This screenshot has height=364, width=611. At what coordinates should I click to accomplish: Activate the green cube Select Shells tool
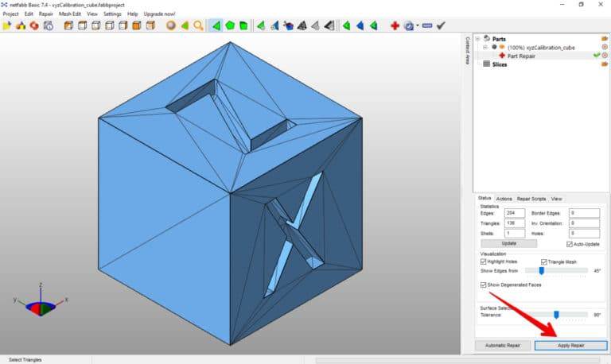pos(243,25)
